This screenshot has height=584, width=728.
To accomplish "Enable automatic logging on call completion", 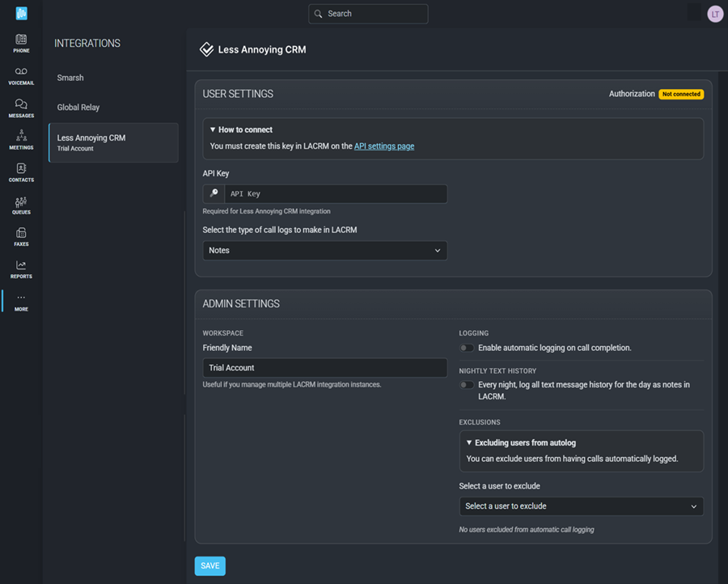I will [x=467, y=348].
